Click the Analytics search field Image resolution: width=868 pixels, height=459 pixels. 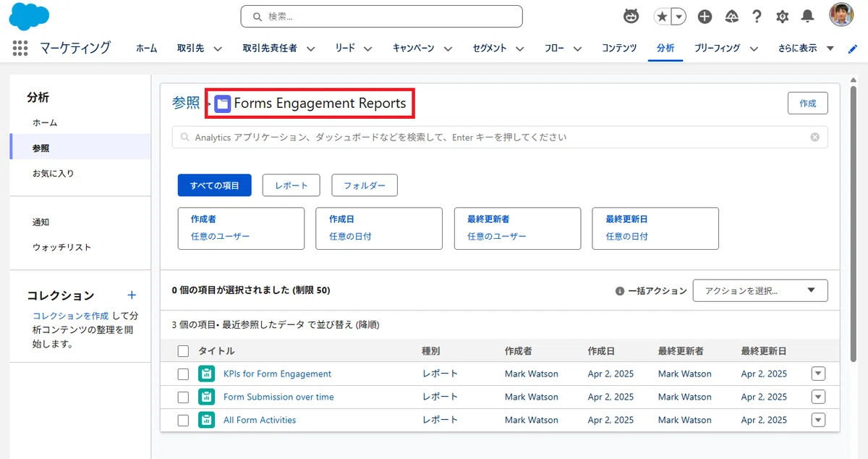pyautogui.click(x=500, y=137)
